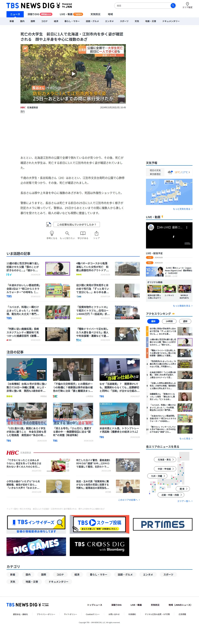
Task: Click the 学びがある book icon
Action: [83, 233]
